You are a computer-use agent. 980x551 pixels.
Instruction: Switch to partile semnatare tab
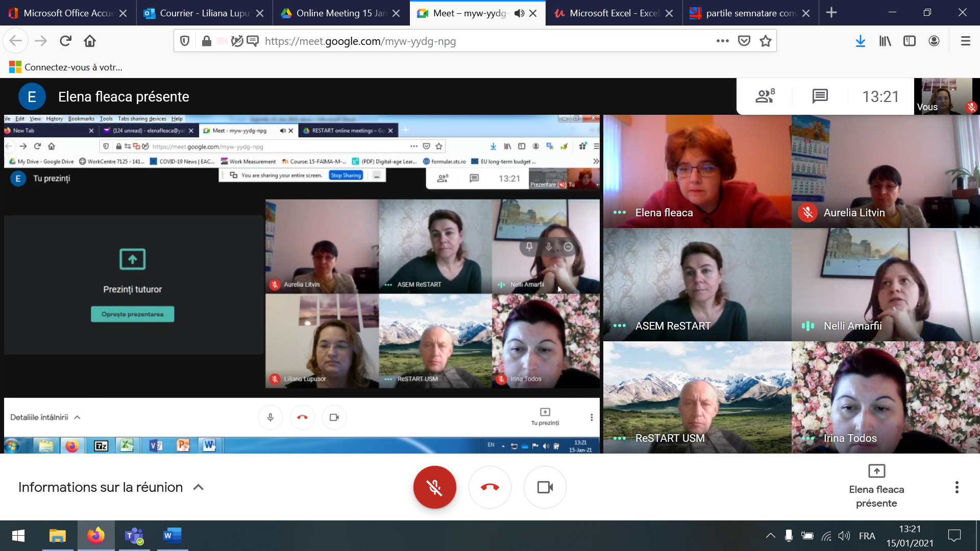[x=750, y=13]
